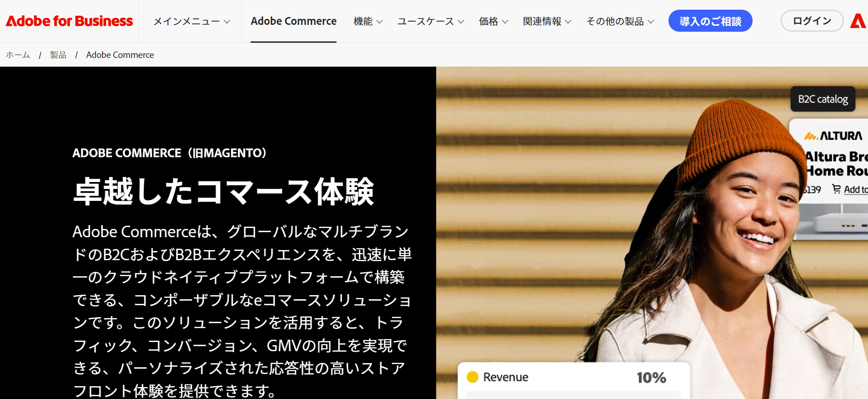Open the 価格 dropdown
This screenshot has height=399, width=868.
[493, 22]
